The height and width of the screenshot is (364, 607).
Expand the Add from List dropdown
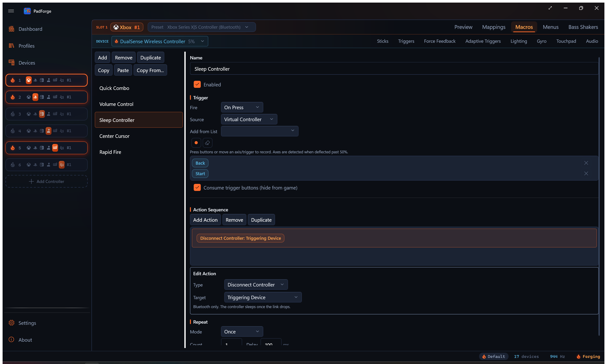pyautogui.click(x=260, y=131)
